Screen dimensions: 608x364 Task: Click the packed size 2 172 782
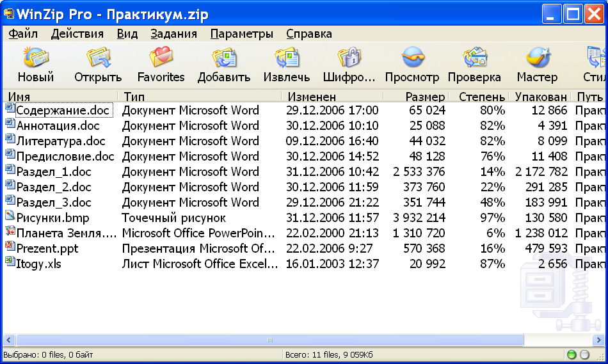(x=541, y=171)
